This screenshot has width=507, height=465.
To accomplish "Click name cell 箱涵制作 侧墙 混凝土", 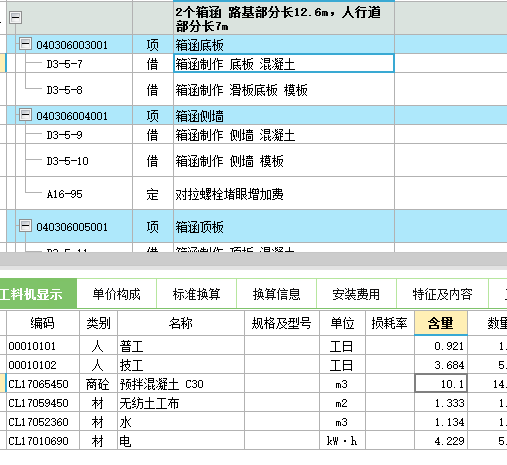I will [284, 135].
